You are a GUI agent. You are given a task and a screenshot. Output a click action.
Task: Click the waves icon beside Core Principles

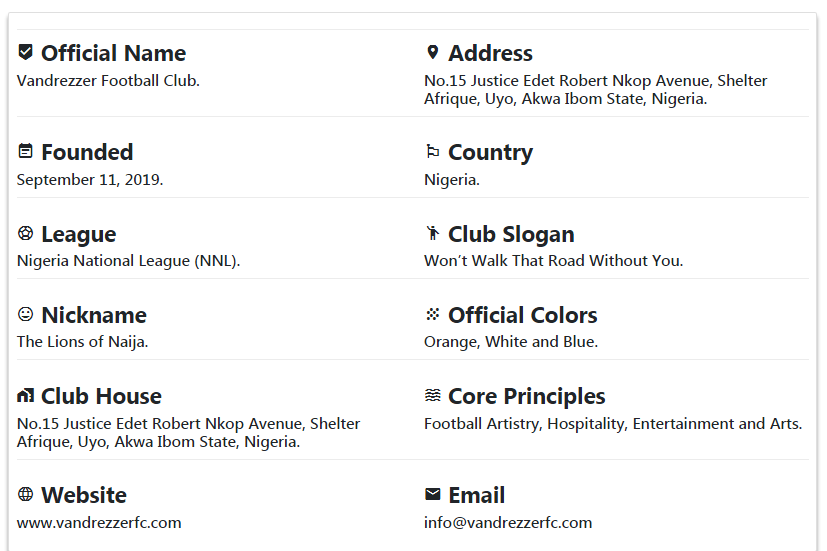tap(432, 395)
